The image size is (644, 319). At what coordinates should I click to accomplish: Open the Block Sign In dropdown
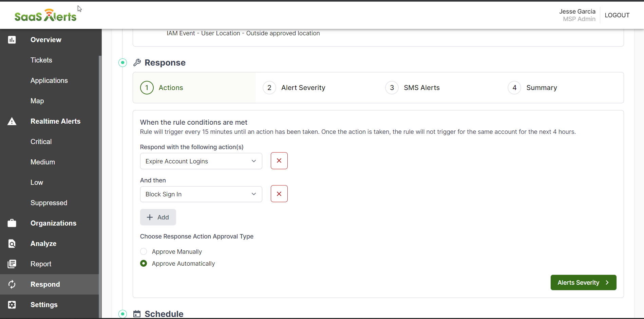201,194
